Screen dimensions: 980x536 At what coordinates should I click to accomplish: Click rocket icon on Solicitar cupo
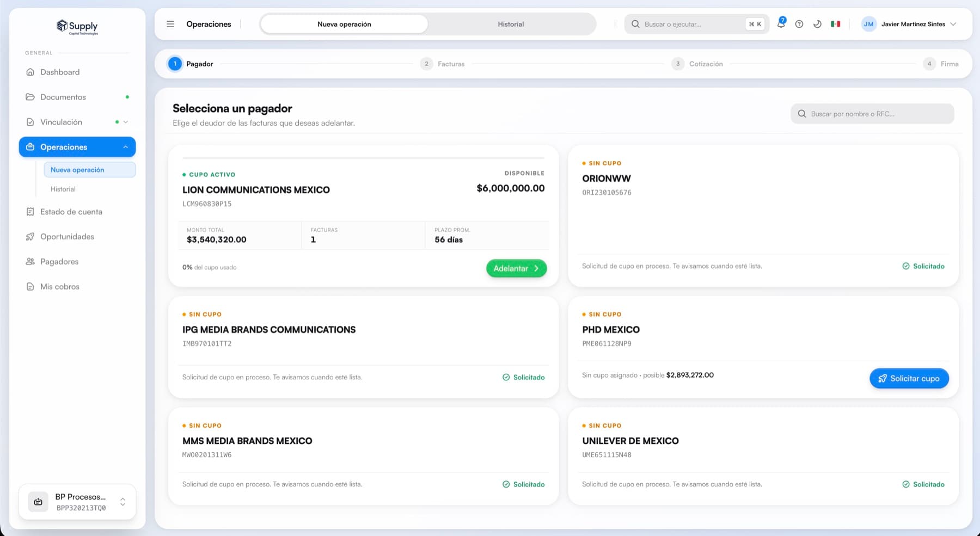point(883,378)
